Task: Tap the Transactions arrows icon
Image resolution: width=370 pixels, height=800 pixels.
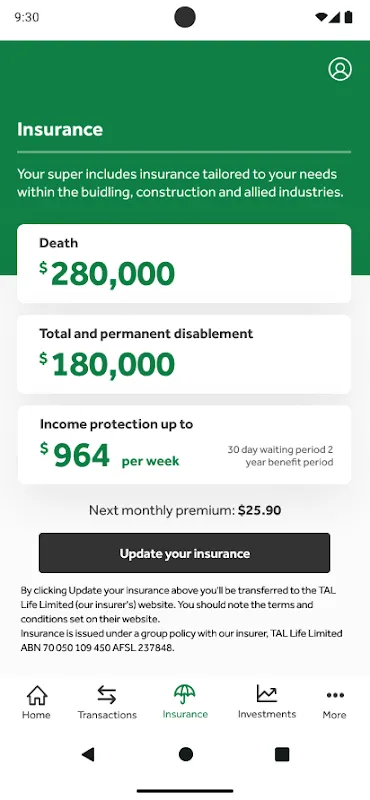Action: click(x=107, y=694)
